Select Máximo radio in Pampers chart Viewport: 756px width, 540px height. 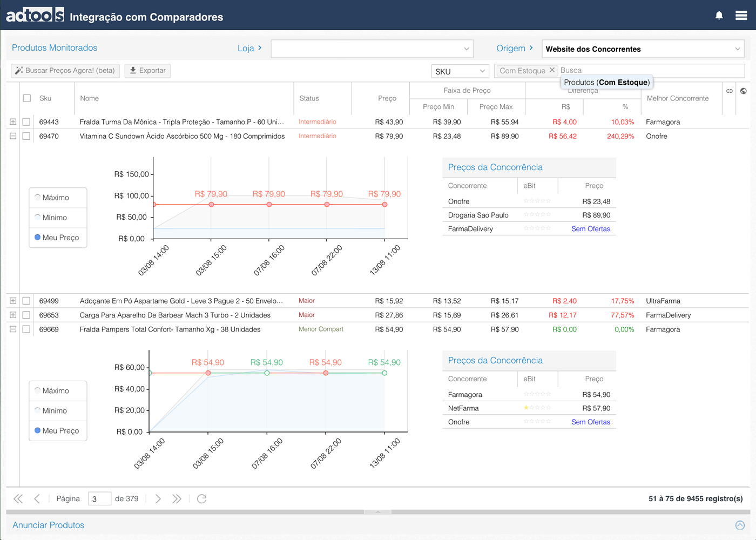(x=38, y=390)
